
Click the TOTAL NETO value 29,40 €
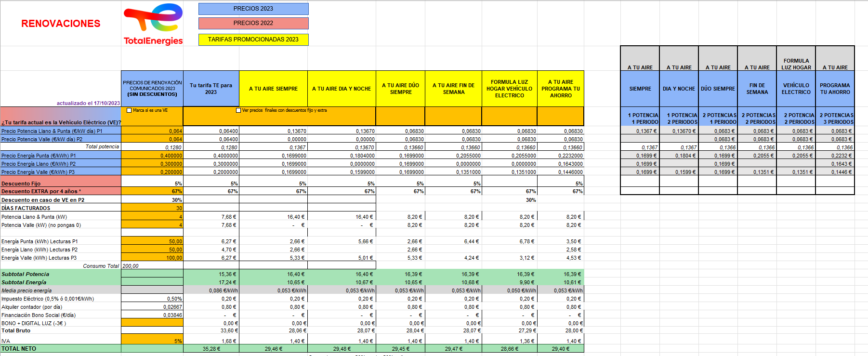tap(561, 348)
